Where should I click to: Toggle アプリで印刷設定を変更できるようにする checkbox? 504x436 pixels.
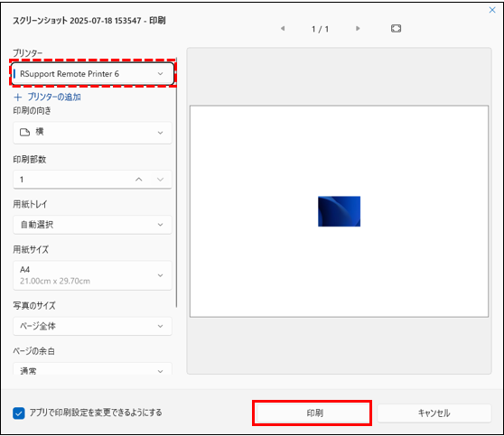19,413
